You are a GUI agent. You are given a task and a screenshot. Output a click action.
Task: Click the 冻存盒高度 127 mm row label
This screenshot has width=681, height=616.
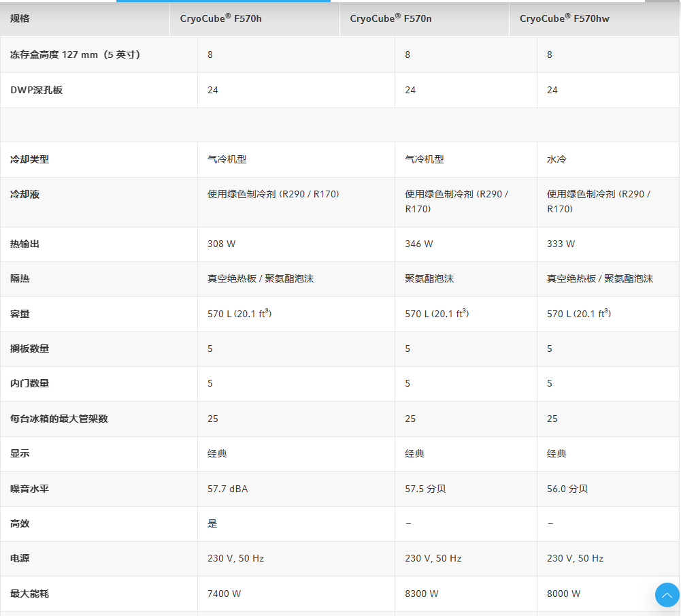point(75,54)
